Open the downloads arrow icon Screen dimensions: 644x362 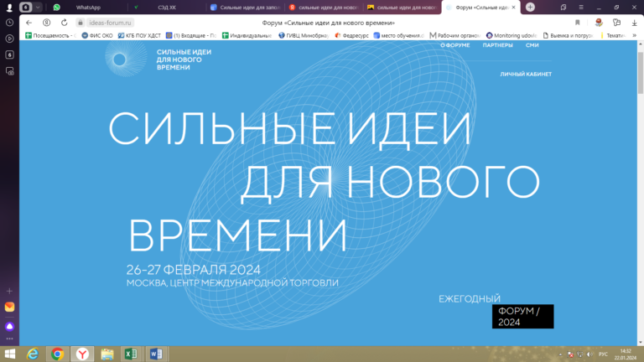pyautogui.click(x=634, y=23)
